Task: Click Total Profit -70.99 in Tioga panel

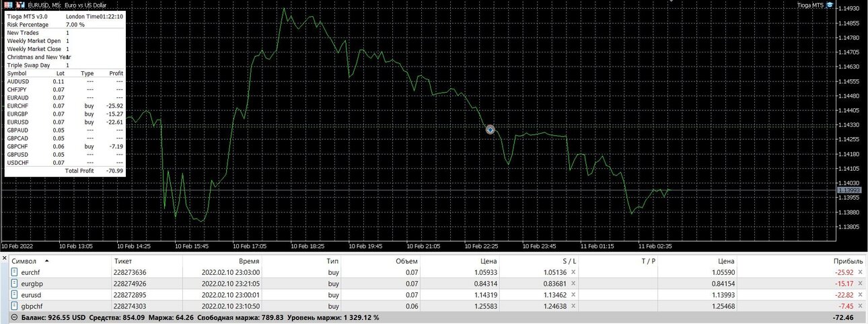Action: click(x=94, y=171)
